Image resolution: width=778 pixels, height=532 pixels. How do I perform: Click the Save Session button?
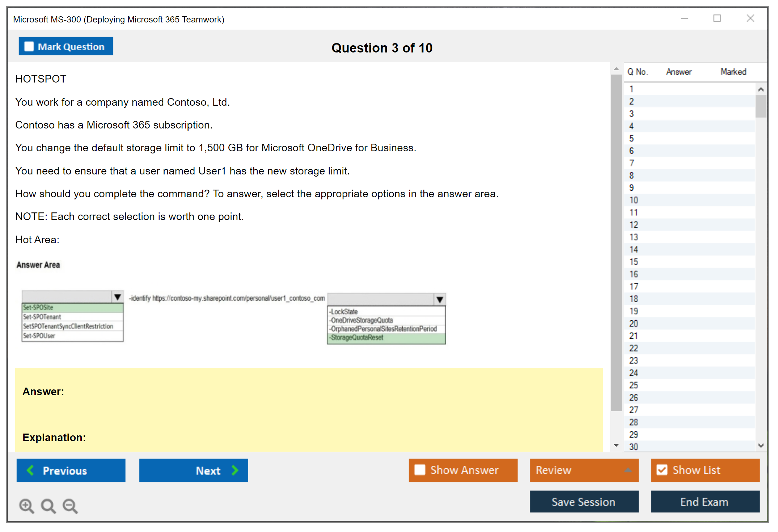(x=584, y=502)
